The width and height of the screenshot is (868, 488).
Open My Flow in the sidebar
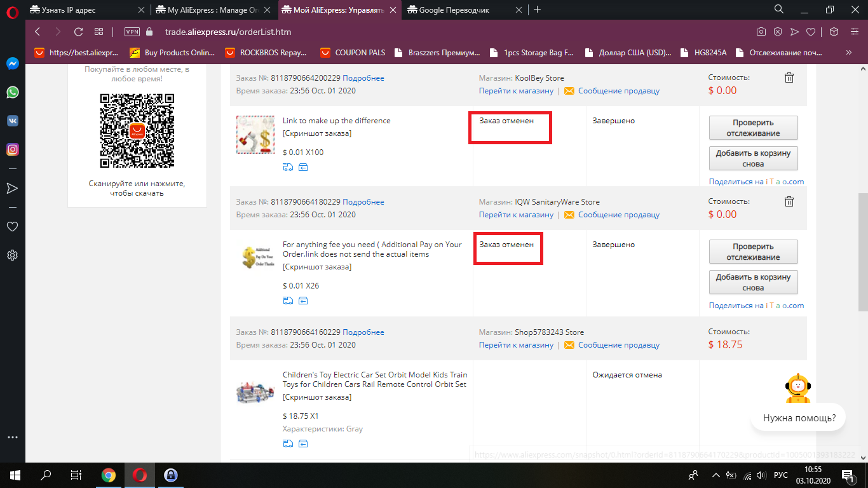coord(12,188)
